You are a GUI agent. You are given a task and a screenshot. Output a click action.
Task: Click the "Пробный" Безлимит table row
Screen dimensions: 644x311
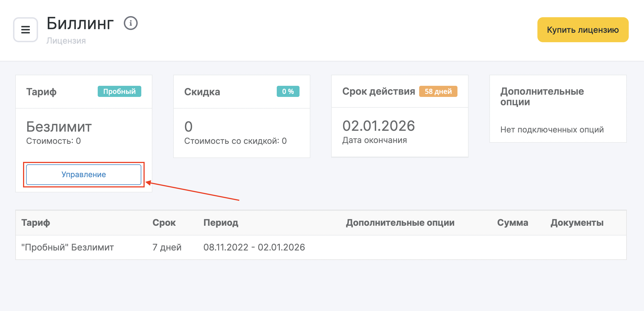(68, 247)
